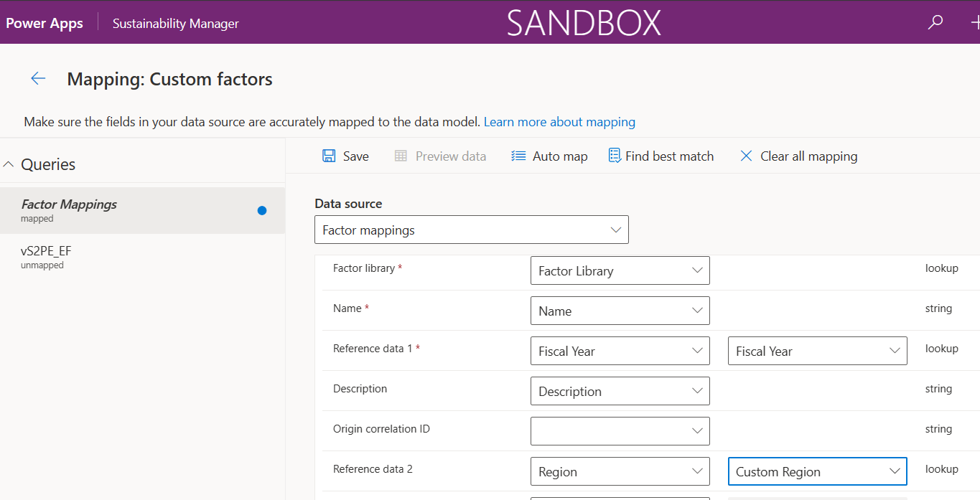Screen dimensions: 980x500
Task: Click the Reference data 1 label
Action: pyautogui.click(x=373, y=348)
